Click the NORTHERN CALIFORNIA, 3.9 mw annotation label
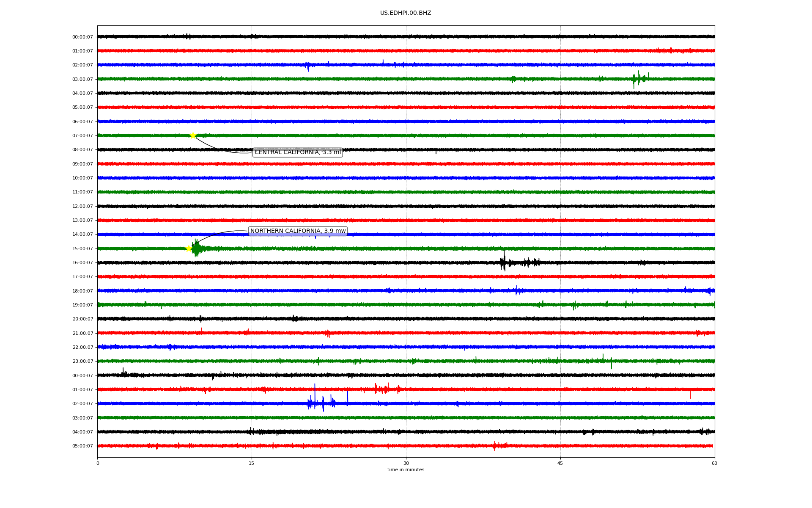 pyautogui.click(x=298, y=231)
